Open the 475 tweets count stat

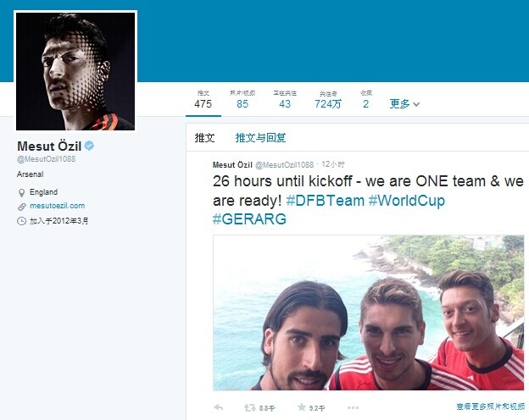click(203, 100)
